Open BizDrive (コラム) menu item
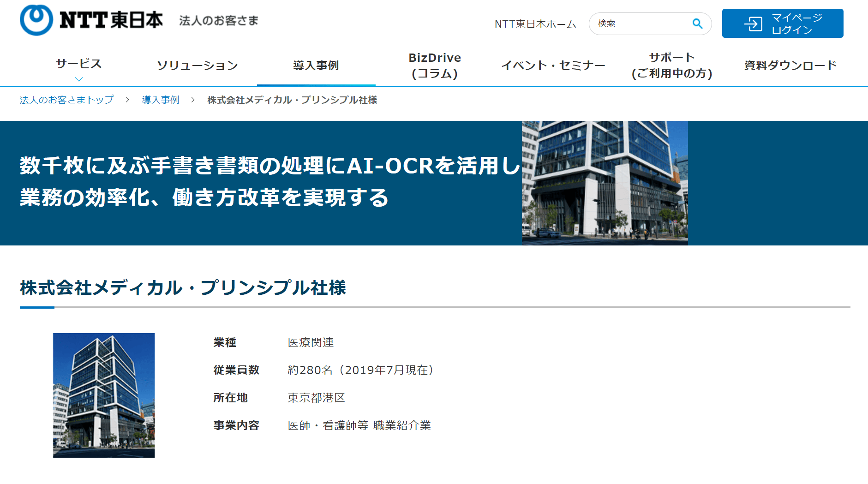The height and width of the screenshot is (484, 868). pos(435,66)
